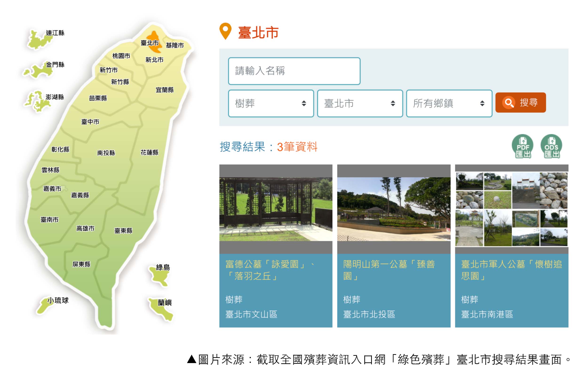Select 彰化縣 on the map
The width and height of the screenshot is (588, 392).
[x=60, y=149]
